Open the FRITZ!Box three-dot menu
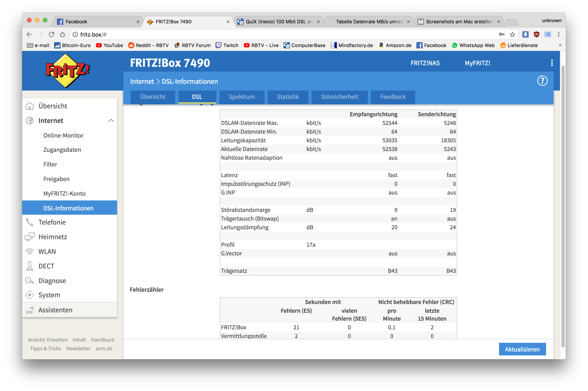The height and width of the screenshot is (391, 588). point(552,63)
